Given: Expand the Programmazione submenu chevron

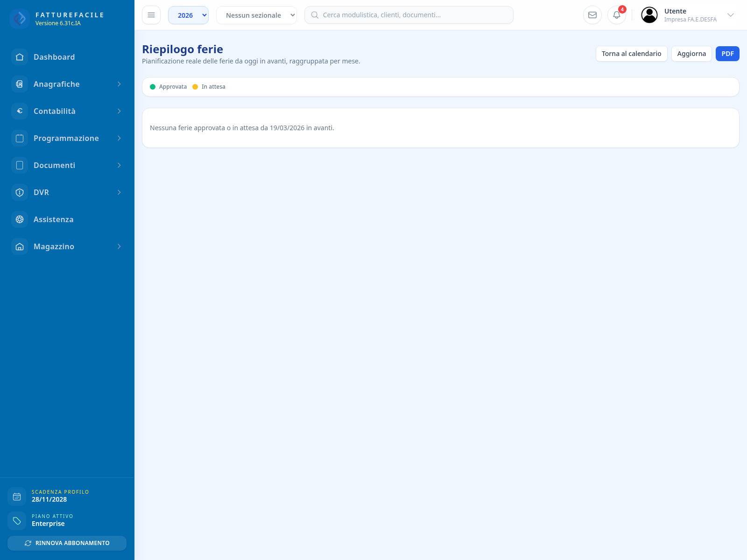Looking at the screenshot, I should click(x=119, y=138).
